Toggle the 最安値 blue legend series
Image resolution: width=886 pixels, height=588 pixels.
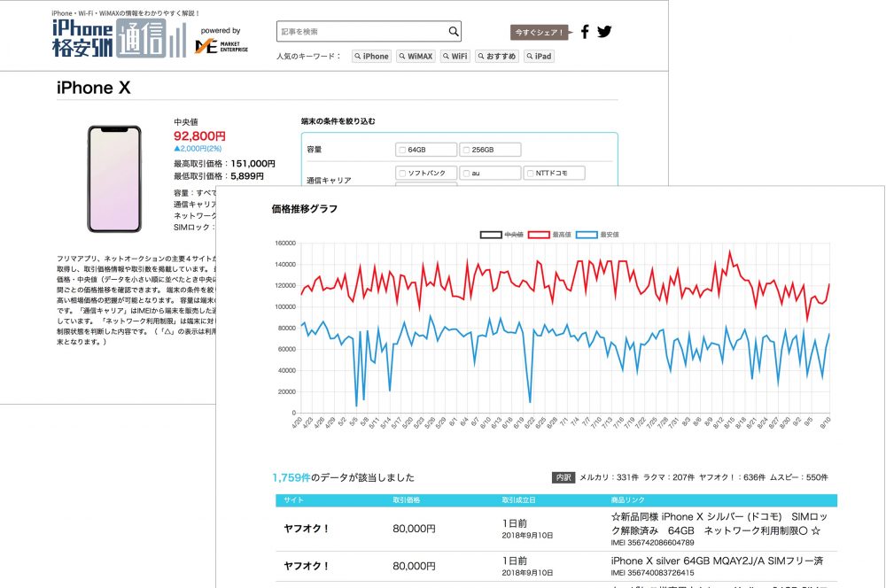[x=597, y=235]
